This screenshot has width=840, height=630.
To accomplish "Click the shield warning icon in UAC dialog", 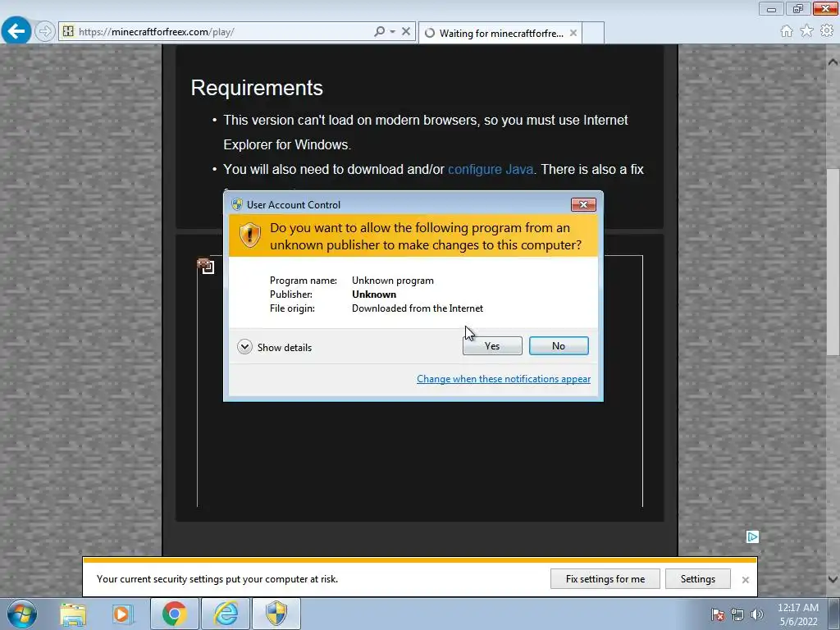I will [x=249, y=235].
